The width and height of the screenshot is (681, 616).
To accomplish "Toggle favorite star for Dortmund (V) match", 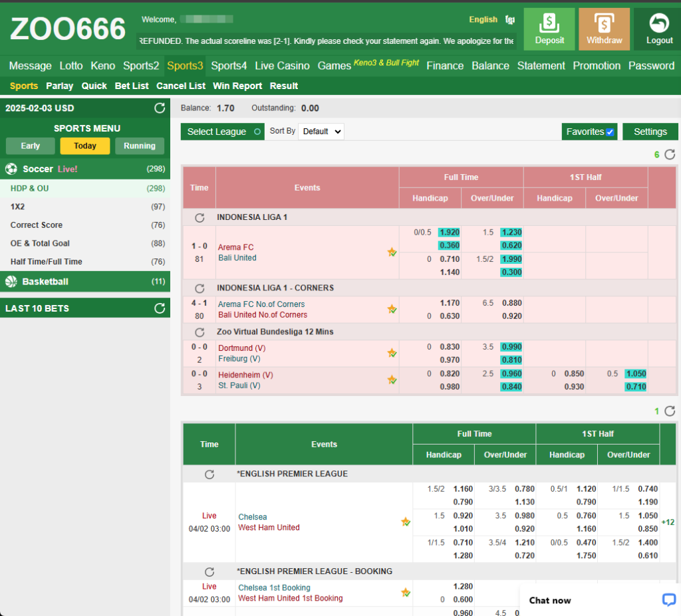I will tap(392, 353).
